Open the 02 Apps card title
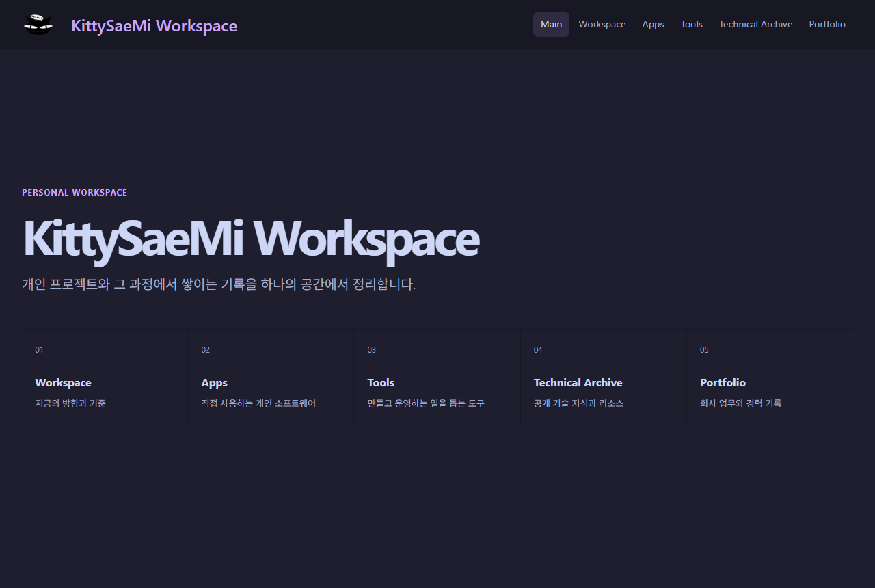Viewport: 875px width, 588px height. tap(214, 383)
